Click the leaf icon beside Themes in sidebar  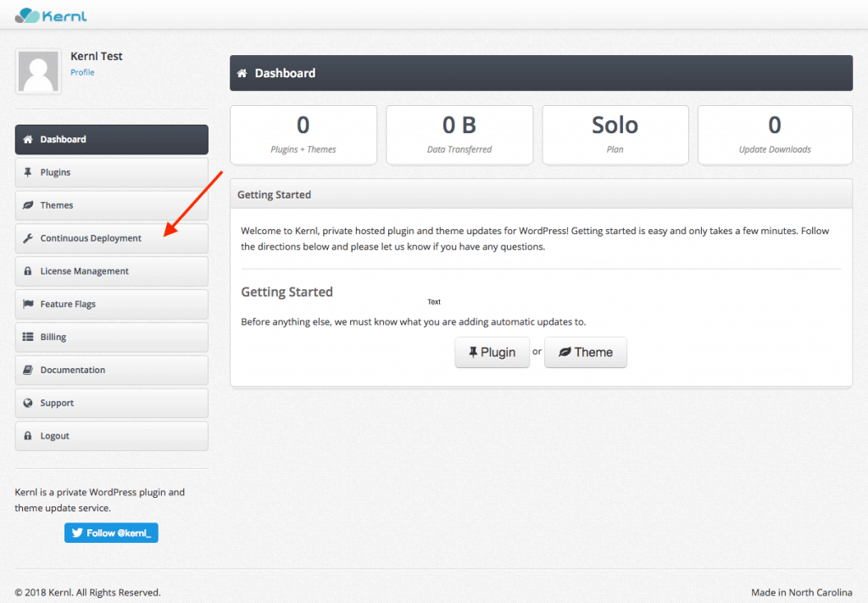point(28,205)
